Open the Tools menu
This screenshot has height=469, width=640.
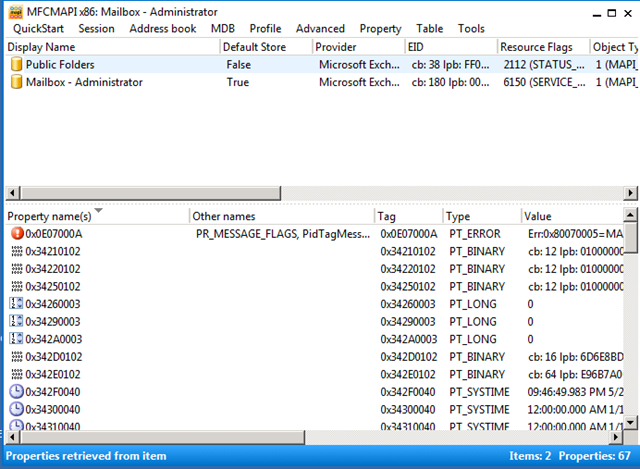click(471, 29)
